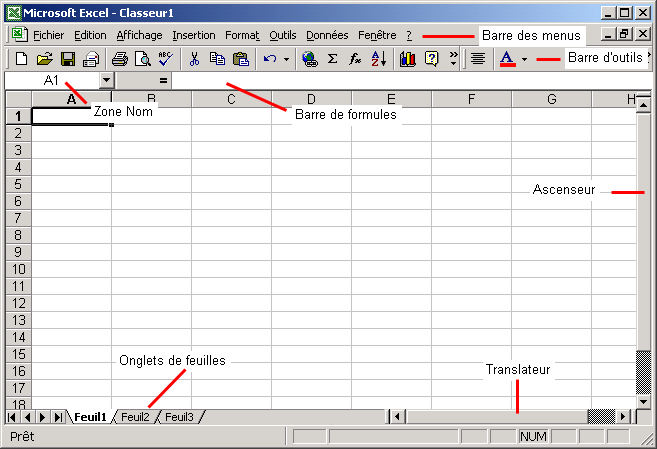Click the equals Edit Formula button
This screenshot has height=449, width=657.
pyautogui.click(x=163, y=80)
